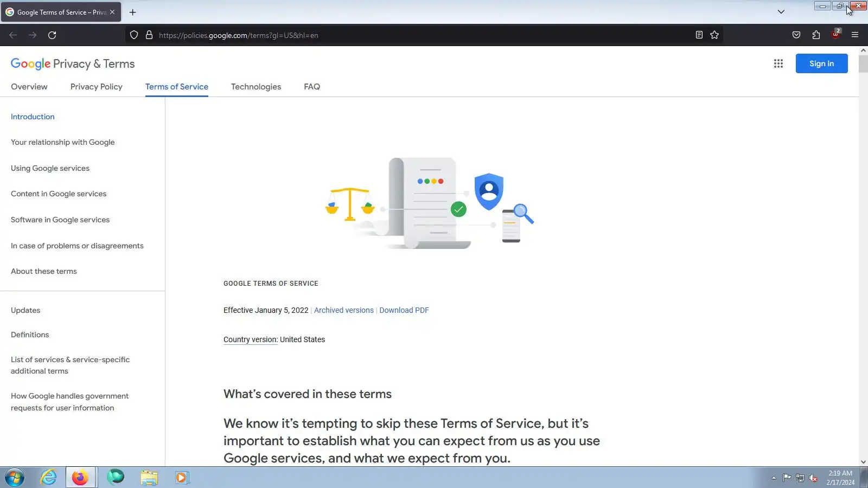Screen dimensions: 868x488
Task: Open the List all tabs dropdown arrow
Action: coord(781,12)
